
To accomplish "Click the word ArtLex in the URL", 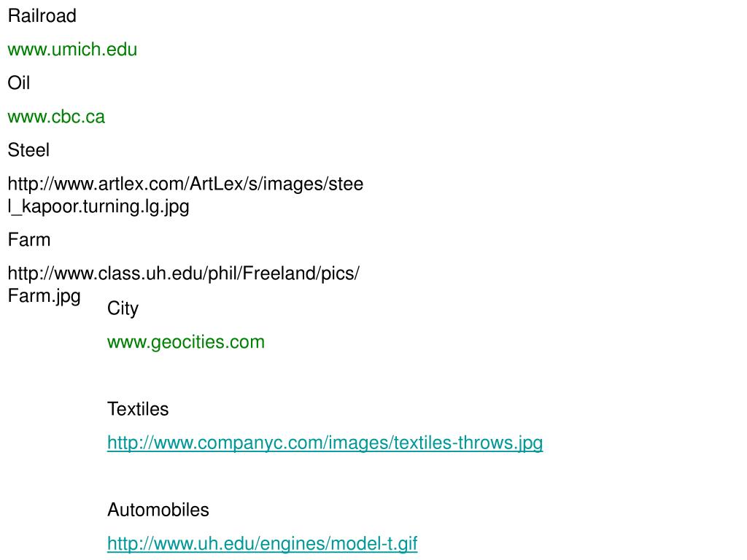I will [x=216, y=184].
